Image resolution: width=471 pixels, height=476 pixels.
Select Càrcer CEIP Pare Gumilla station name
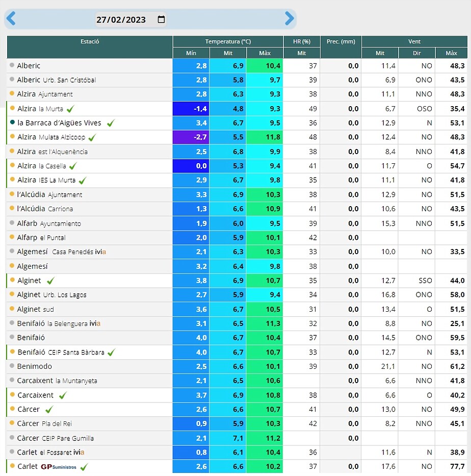click(x=56, y=438)
